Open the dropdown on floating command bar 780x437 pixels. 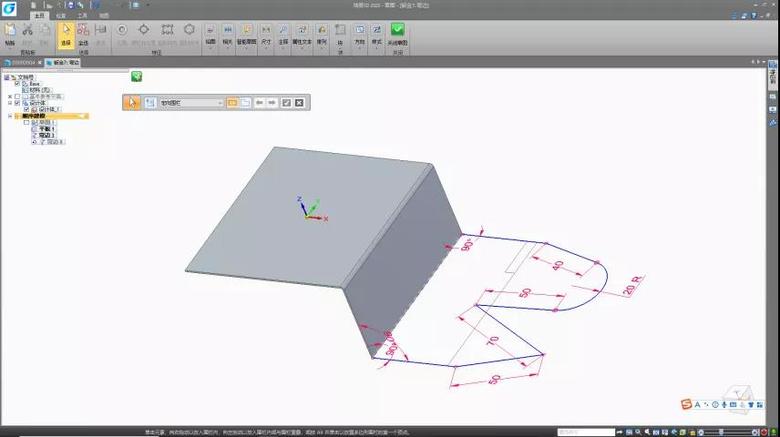(x=219, y=102)
